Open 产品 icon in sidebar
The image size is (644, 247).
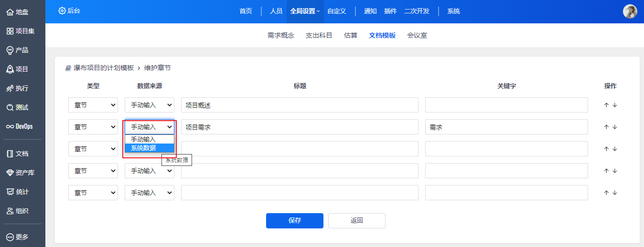point(10,50)
